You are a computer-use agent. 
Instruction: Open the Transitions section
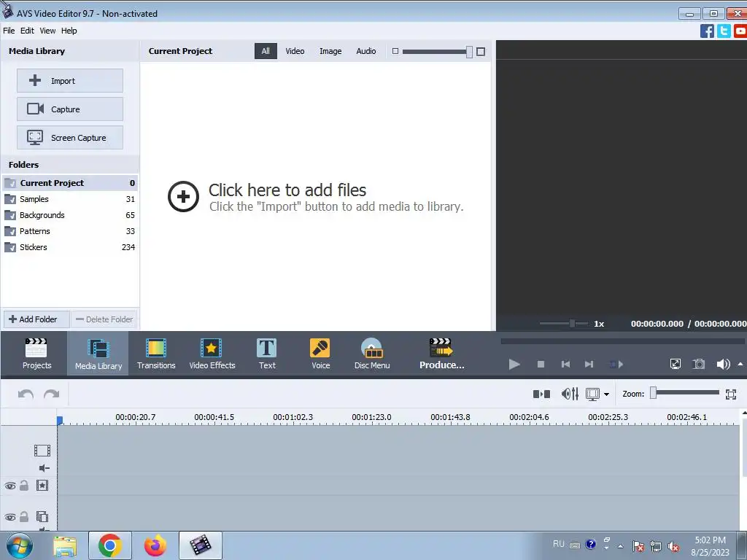point(156,354)
